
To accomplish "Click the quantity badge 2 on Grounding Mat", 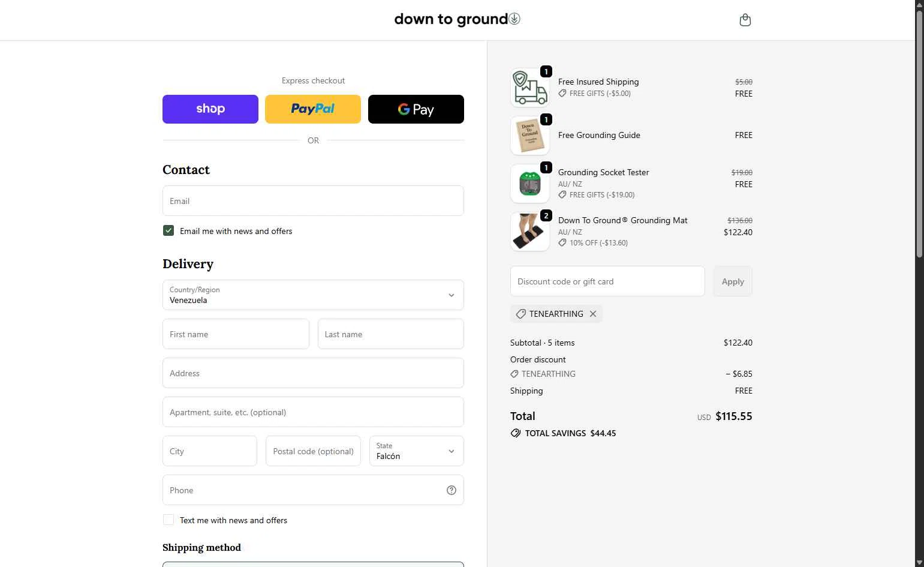I will coord(546,215).
